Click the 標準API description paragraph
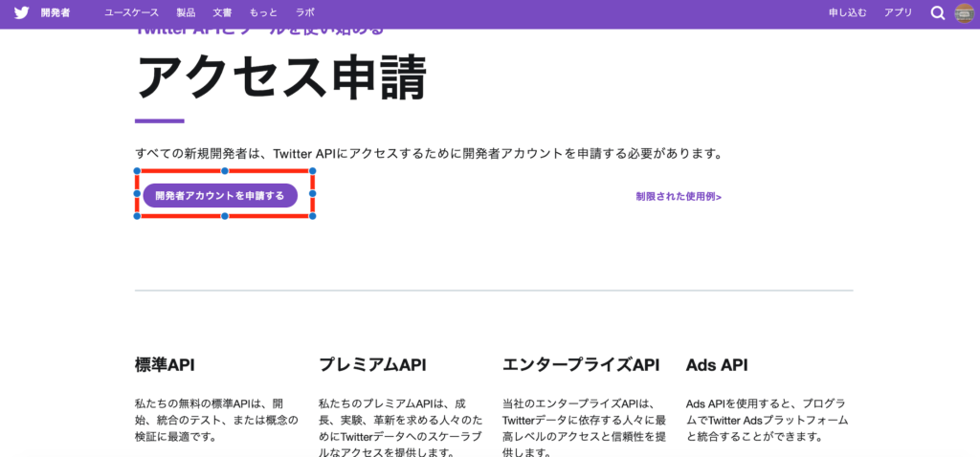Image resolution: width=980 pixels, height=457 pixels. point(217,420)
